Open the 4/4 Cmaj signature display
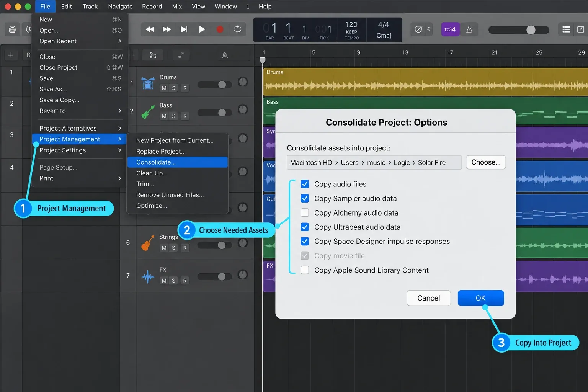This screenshot has height=392, width=588. coord(384,30)
